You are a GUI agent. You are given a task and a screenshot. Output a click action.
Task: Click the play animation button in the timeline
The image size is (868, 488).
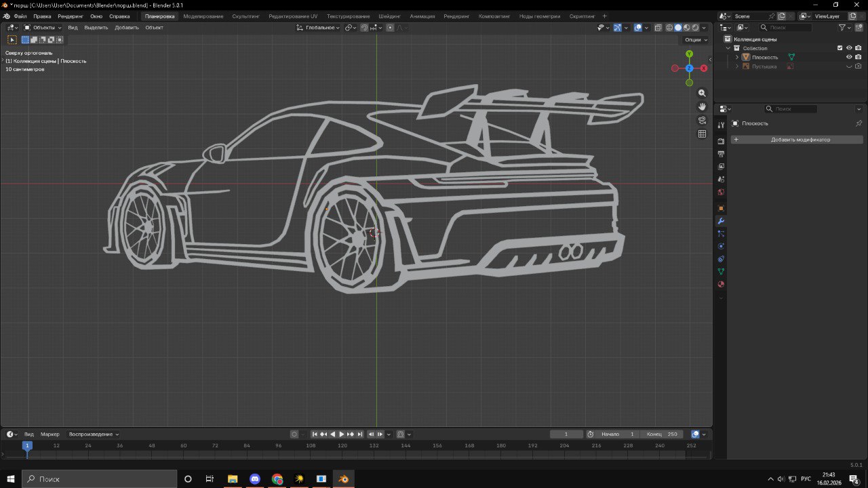click(342, 434)
